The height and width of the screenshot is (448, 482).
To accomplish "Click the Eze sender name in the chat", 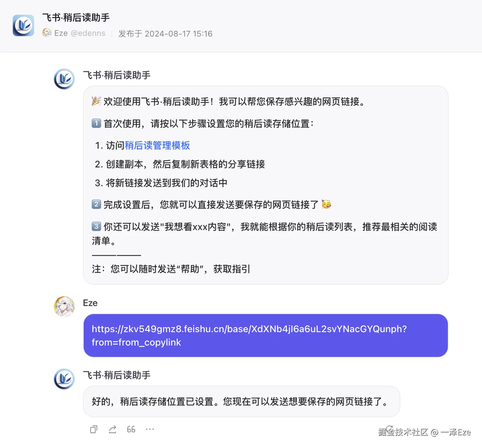I will 90,303.
